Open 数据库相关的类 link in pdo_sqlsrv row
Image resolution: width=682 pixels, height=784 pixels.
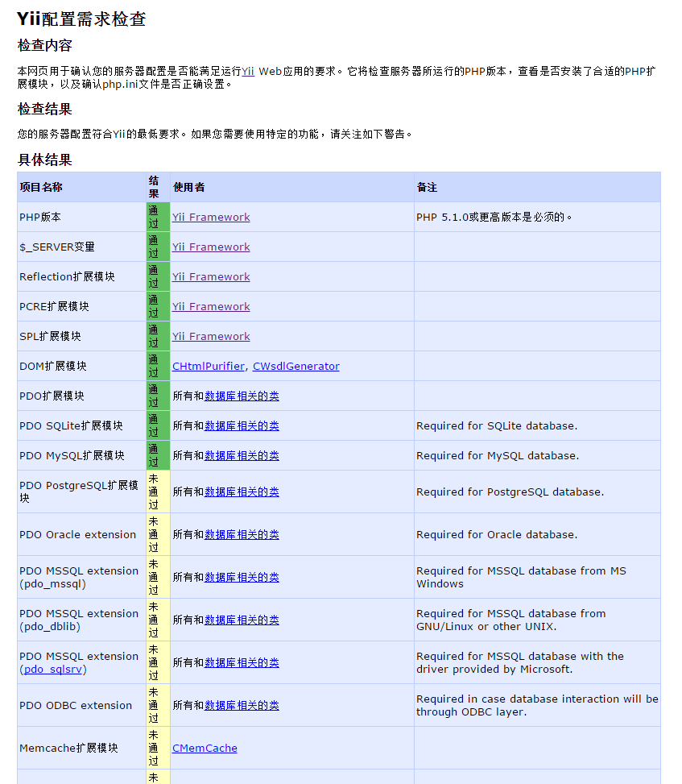tap(242, 662)
